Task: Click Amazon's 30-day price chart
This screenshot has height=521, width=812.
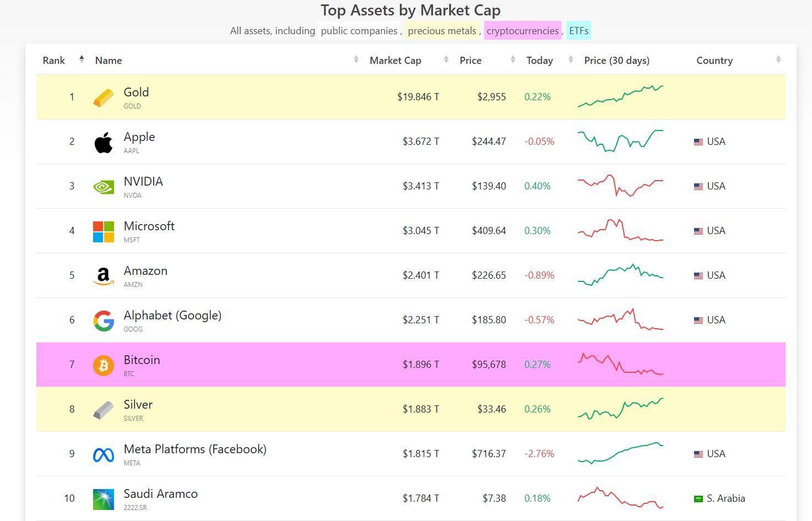Action: [x=620, y=275]
